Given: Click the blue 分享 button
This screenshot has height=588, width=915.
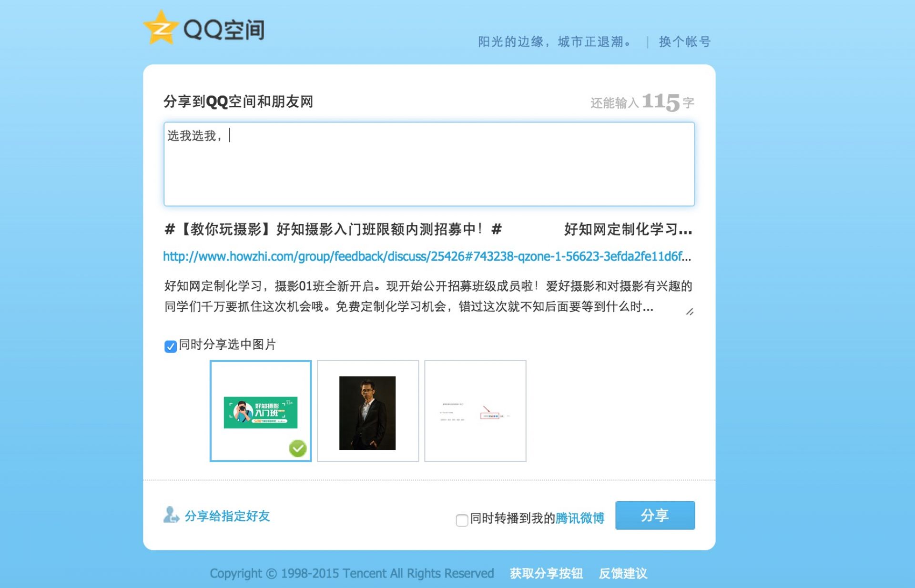Looking at the screenshot, I should (655, 515).
